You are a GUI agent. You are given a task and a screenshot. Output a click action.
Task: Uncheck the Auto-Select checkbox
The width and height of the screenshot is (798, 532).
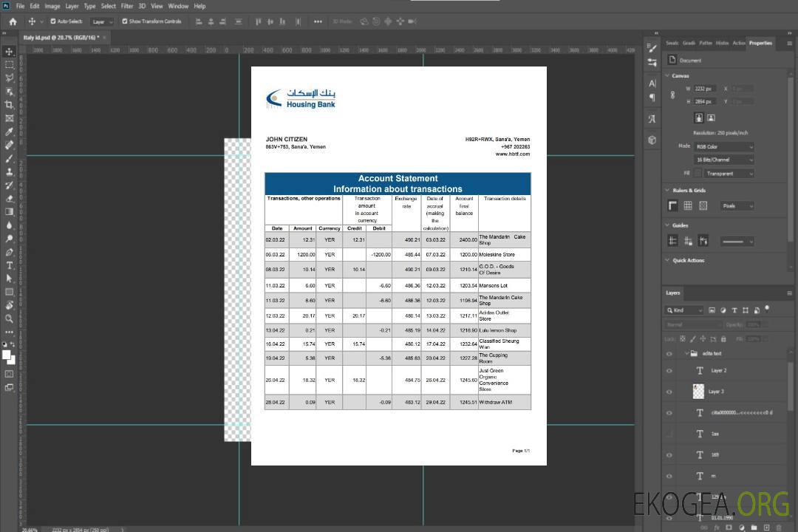(x=53, y=21)
